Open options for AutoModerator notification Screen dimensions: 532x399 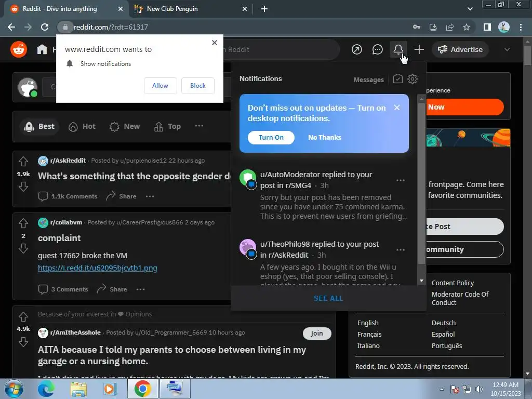click(401, 180)
